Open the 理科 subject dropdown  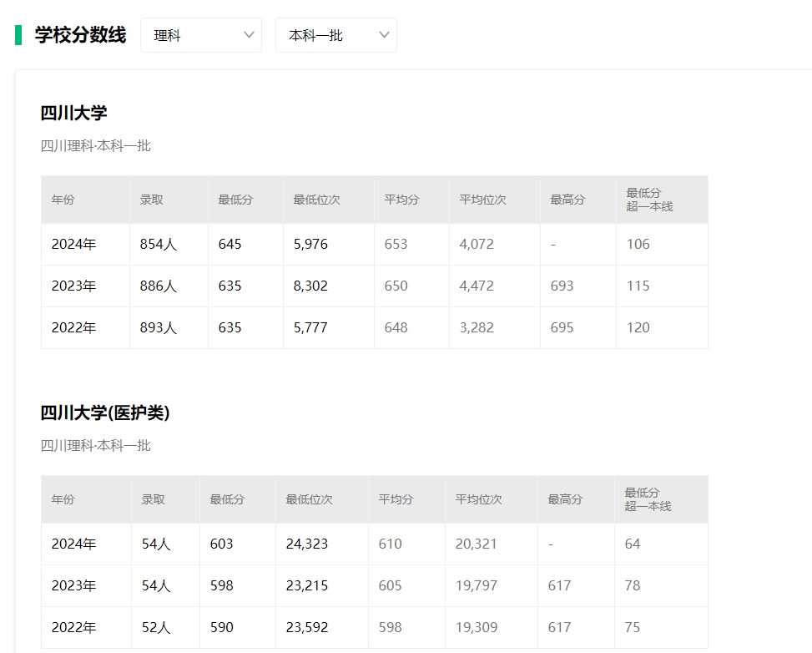201,35
